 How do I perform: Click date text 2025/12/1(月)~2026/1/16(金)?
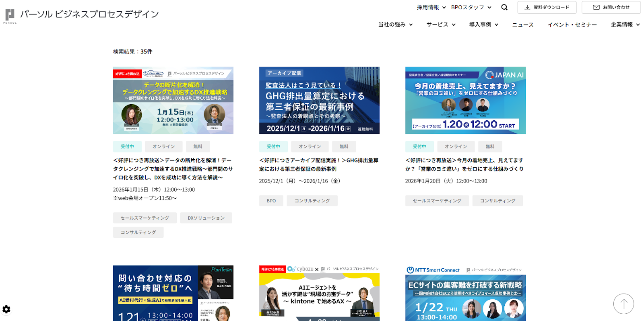[x=300, y=181]
